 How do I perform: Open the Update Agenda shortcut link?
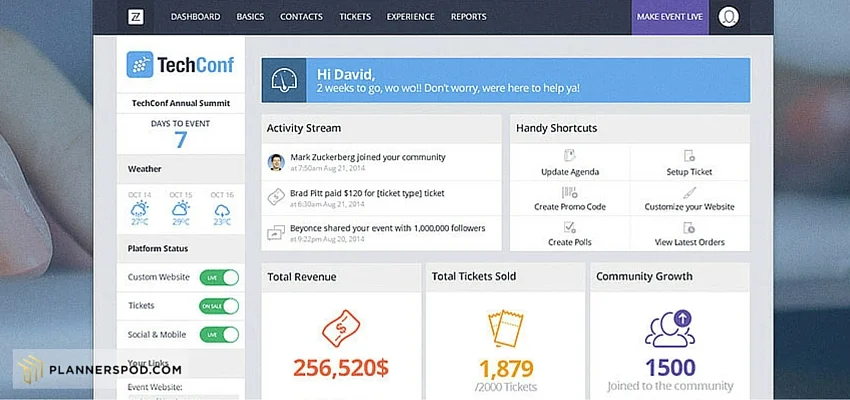[x=570, y=172]
